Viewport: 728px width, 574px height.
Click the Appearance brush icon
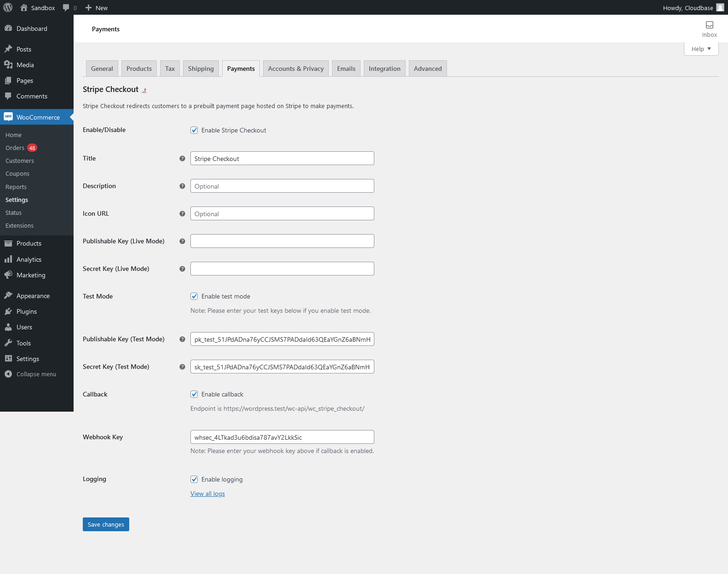pyautogui.click(x=8, y=295)
